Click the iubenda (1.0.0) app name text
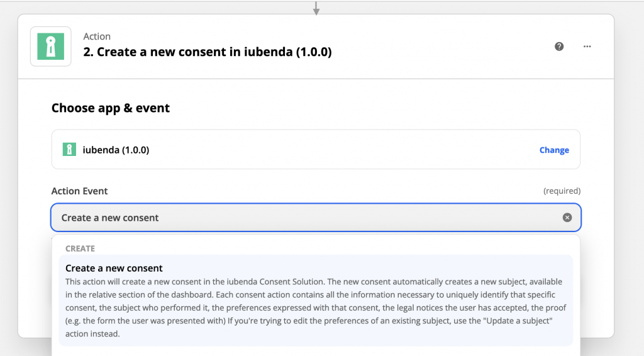 (x=116, y=150)
